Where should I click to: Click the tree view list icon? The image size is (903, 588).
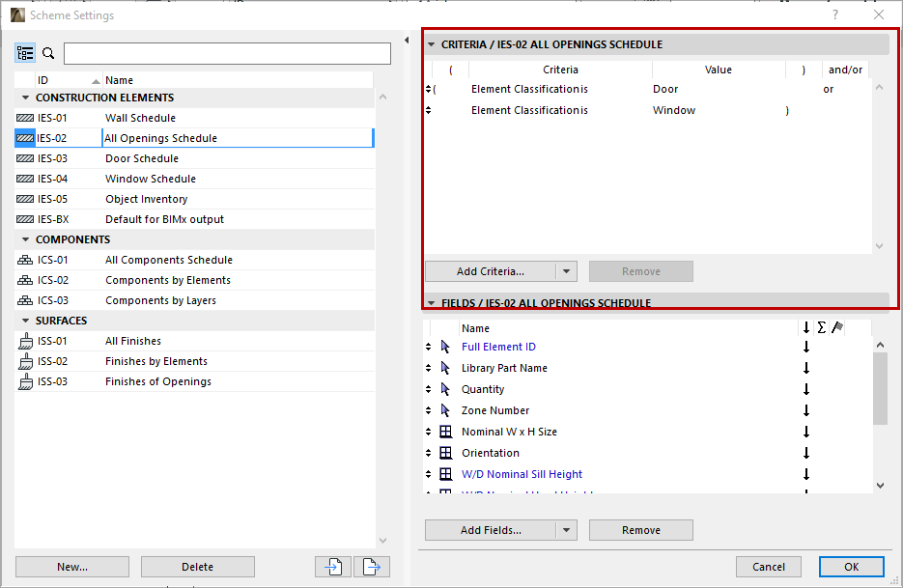pyautogui.click(x=25, y=53)
